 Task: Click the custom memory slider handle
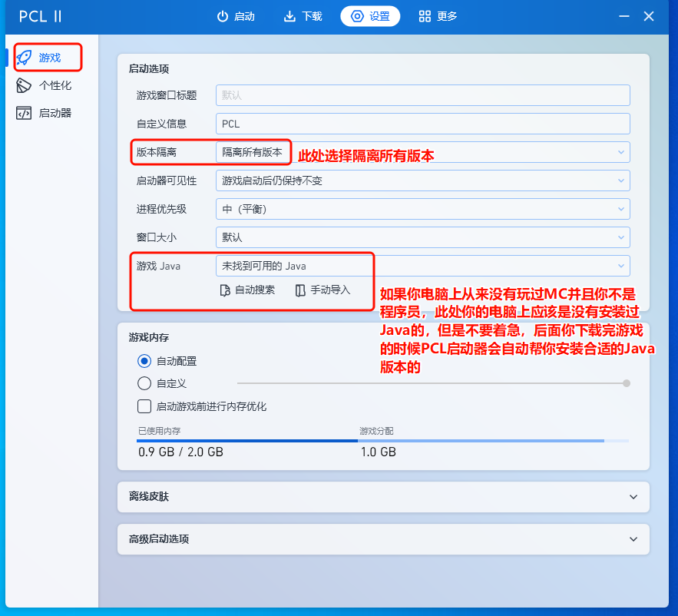coord(627,383)
